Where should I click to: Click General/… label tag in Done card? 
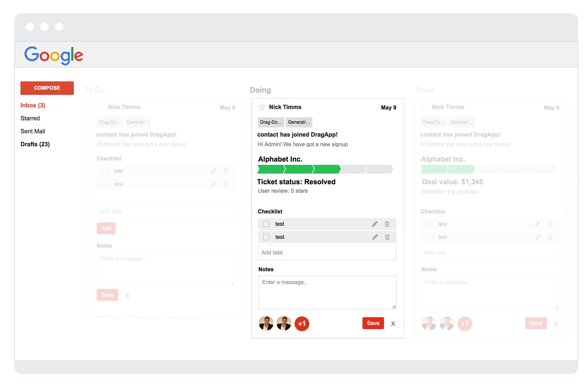[462, 122]
